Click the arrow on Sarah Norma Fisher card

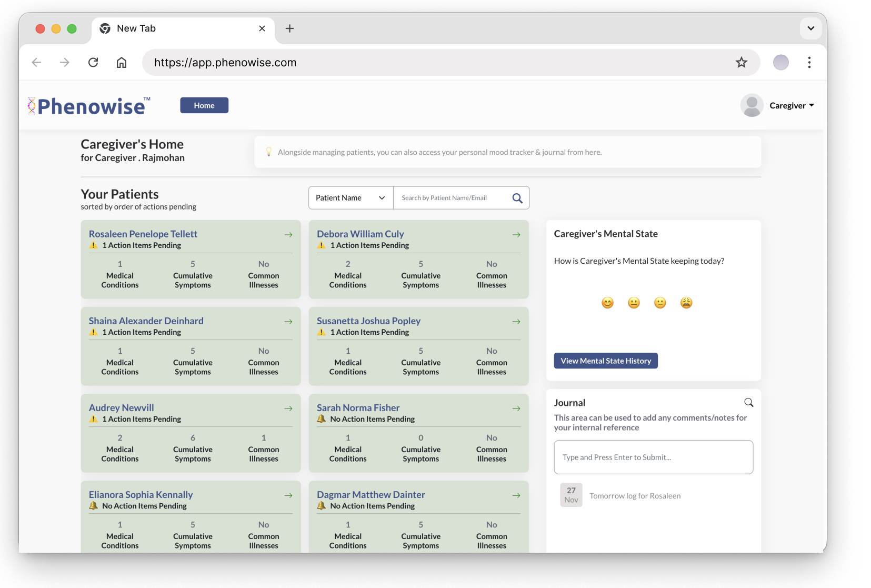coord(516,408)
